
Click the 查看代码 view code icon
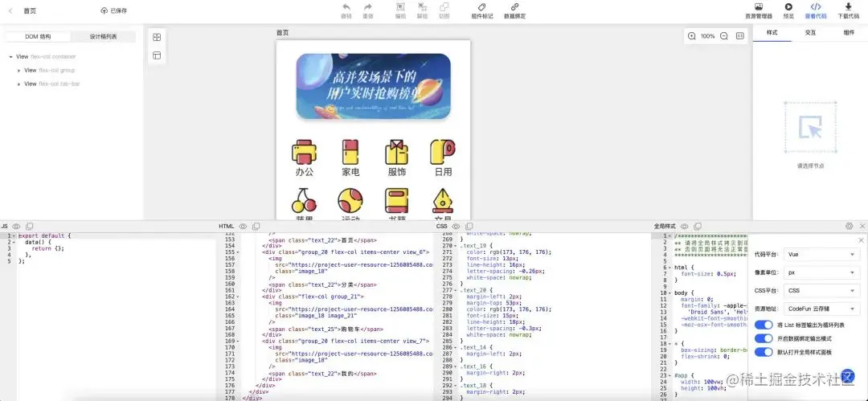(816, 7)
